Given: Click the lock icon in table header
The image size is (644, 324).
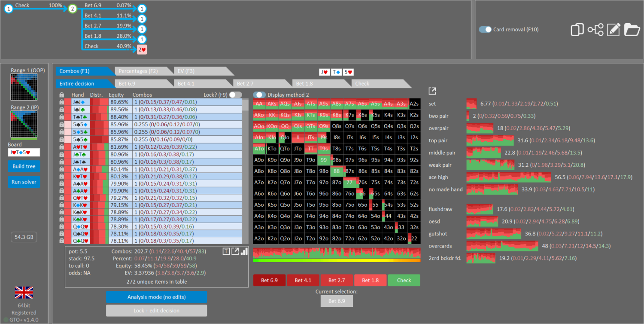Looking at the screenshot, I should [62, 95].
